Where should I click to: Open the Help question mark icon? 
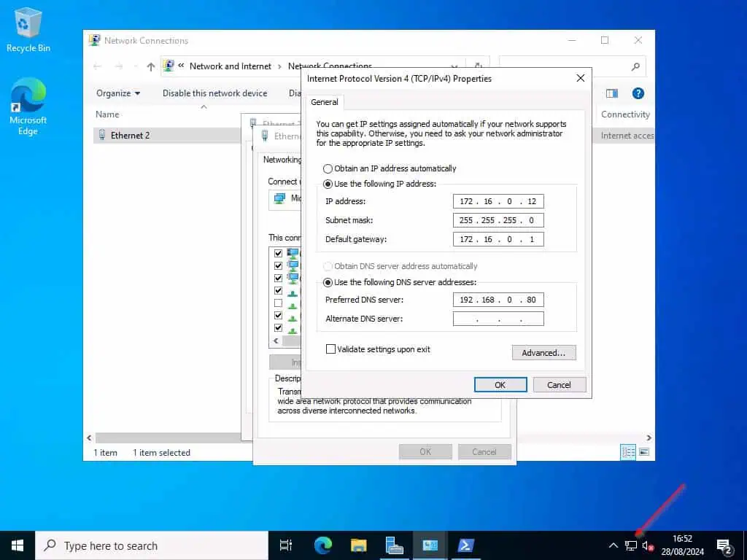click(x=638, y=93)
